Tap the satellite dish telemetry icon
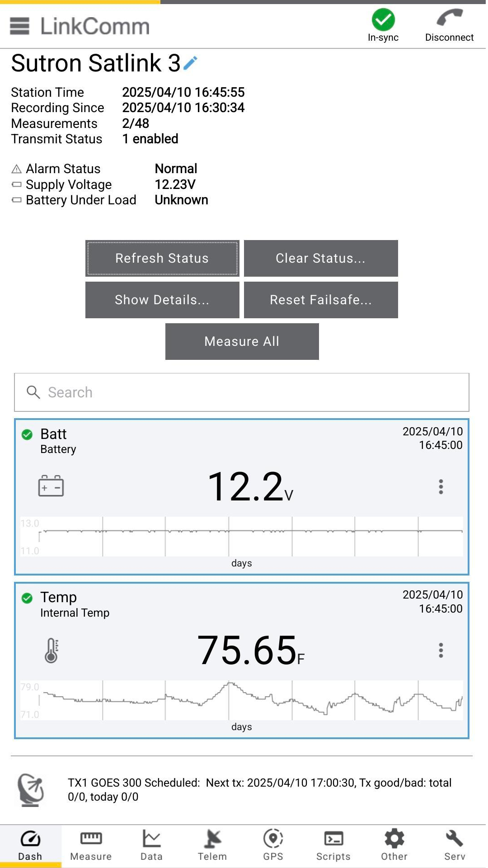 31,790
